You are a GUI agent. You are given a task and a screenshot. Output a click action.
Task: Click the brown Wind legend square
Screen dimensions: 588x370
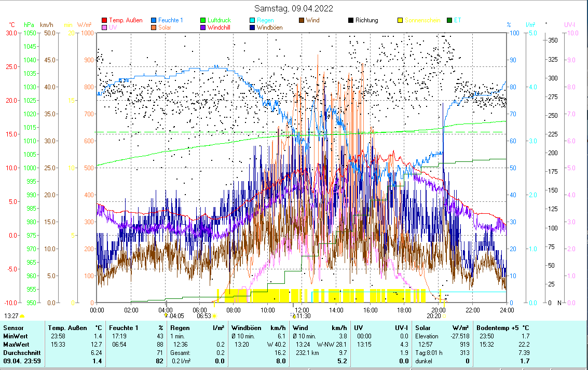pos(302,20)
